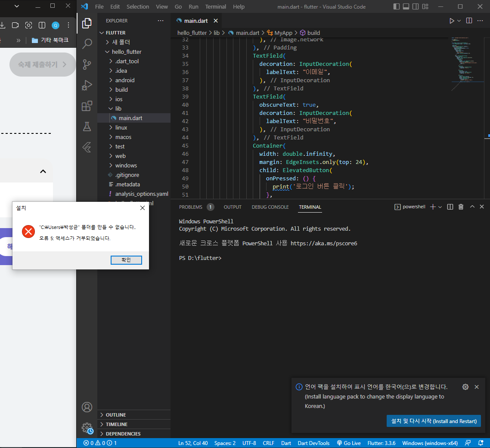
Task: Switch to the DEBUG CONSOLE tab
Action: click(270, 207)
